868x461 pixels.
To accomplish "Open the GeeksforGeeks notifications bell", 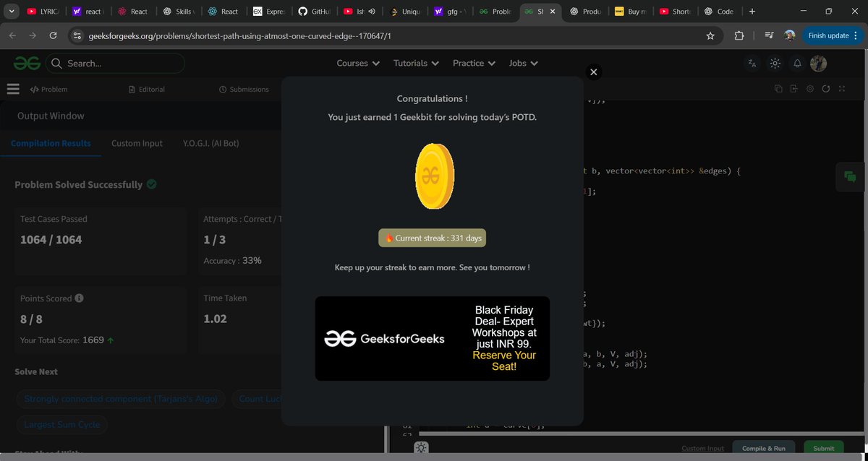I will point(797,64).
